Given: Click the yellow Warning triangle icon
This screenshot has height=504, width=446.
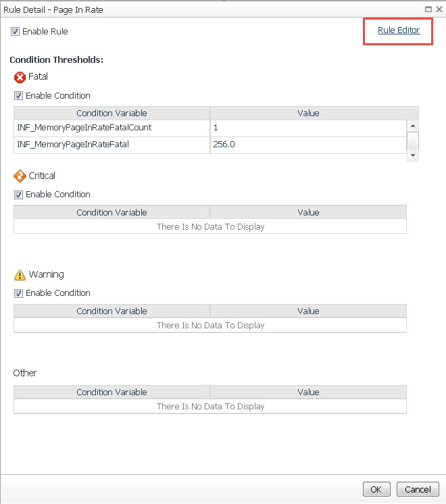Looking at the screenshot, I should click(20, 275).
